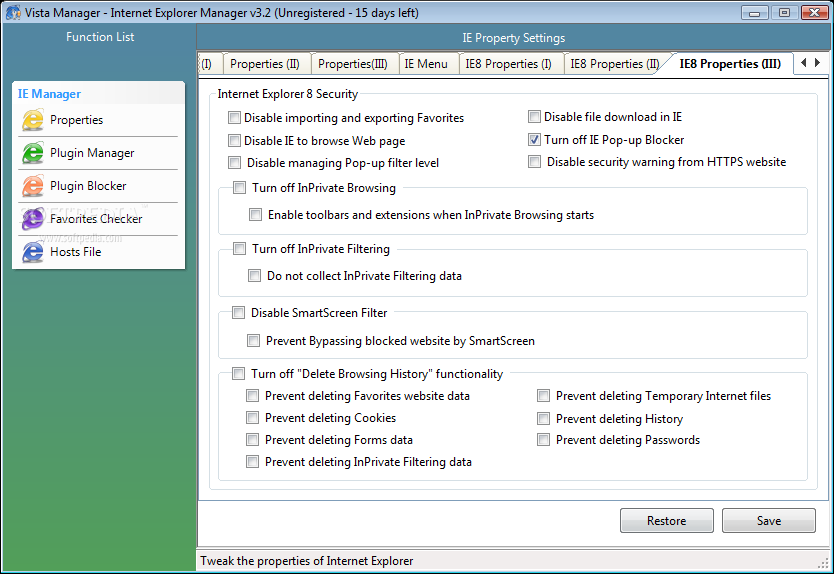Tick Prevent deleting Favorites website data
Viewport: 834px width, 574px height.
coord(252,395)
